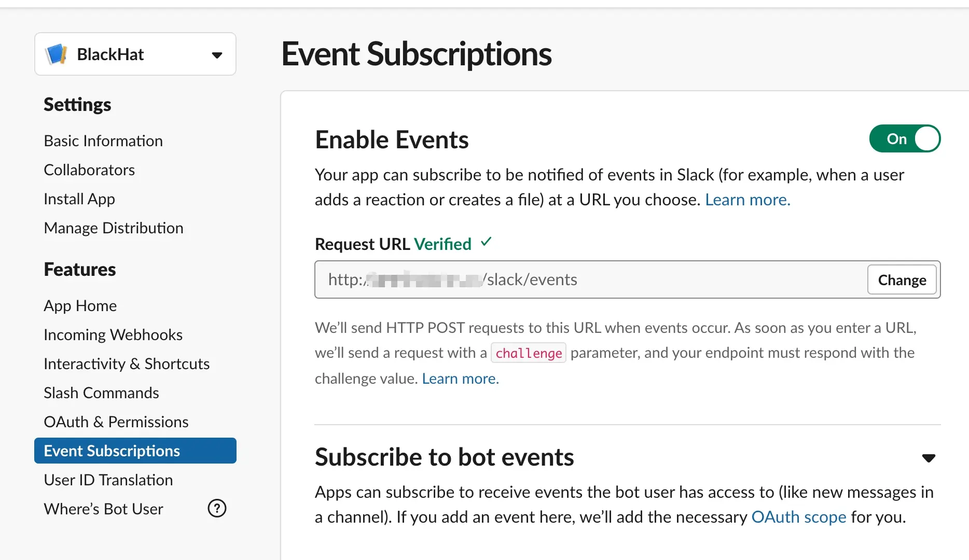This screenshot has height=560, width=969.
Task: Open Basic Information settings page
Action: (x=103, y=141)
